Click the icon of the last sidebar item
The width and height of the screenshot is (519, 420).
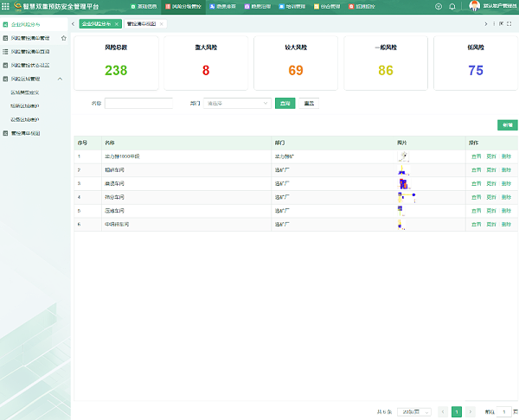[5, 133]
